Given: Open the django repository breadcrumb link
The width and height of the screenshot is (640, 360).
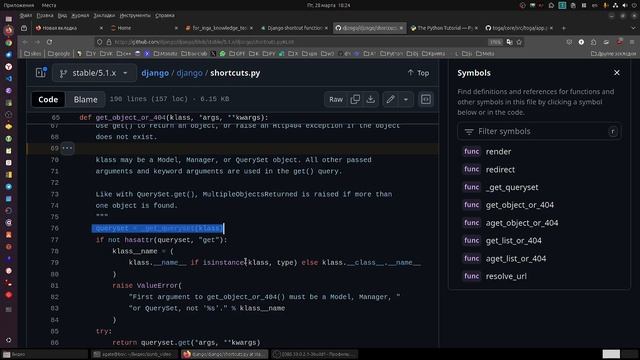Looking at the screenshot, I should [155, 73].
